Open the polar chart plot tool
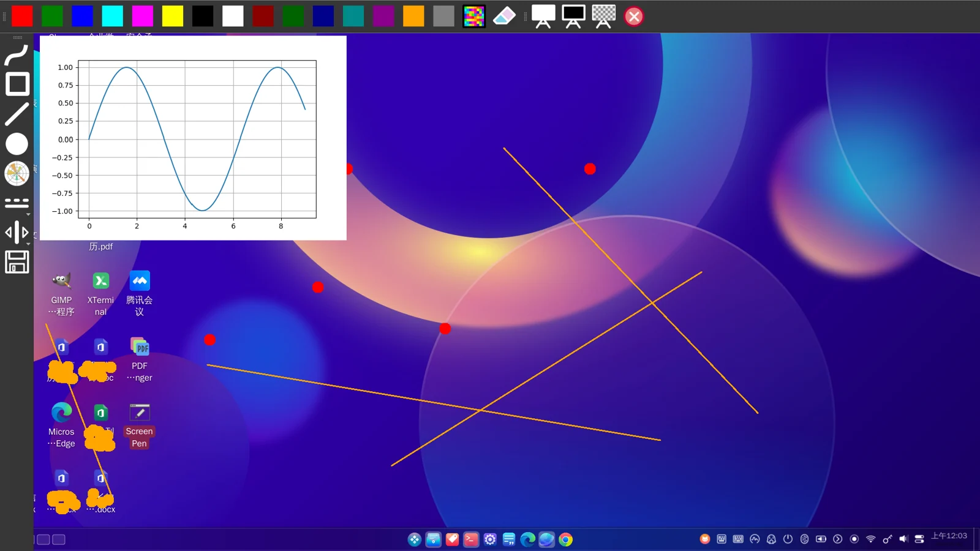 pos(17,173)
